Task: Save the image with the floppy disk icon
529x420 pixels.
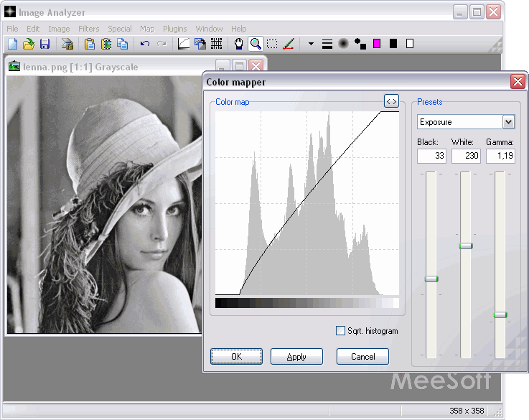Action: pyautogui.click(x=45, y=44)
